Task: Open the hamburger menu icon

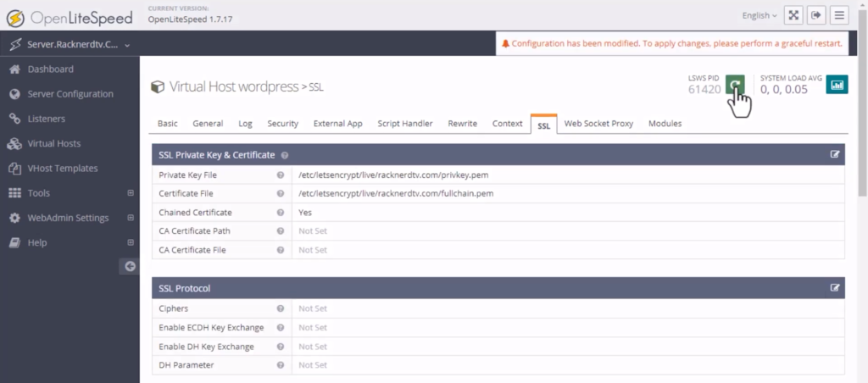Action: tap(839, 15)
